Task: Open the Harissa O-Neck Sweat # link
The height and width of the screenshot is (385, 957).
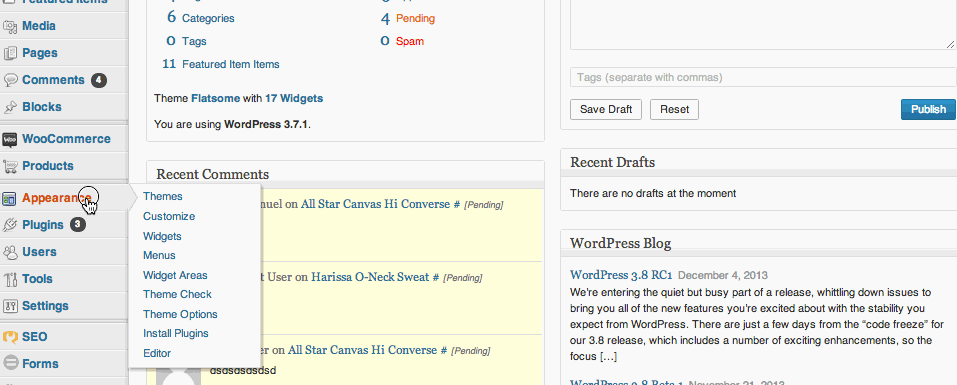Action: tap(375, 277)
